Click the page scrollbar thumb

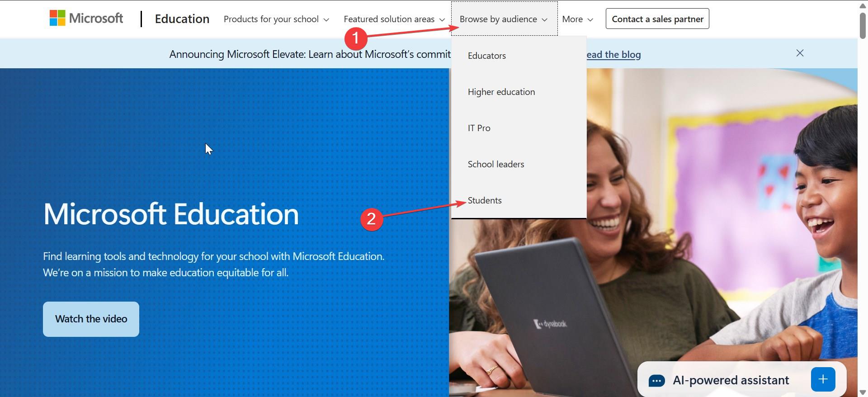[863, 26]
